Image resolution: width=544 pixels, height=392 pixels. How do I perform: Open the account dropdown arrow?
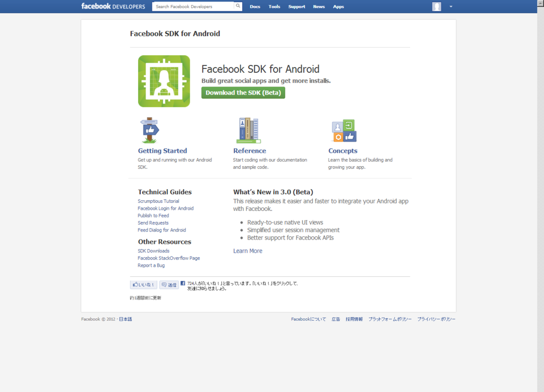coord(450,6)
